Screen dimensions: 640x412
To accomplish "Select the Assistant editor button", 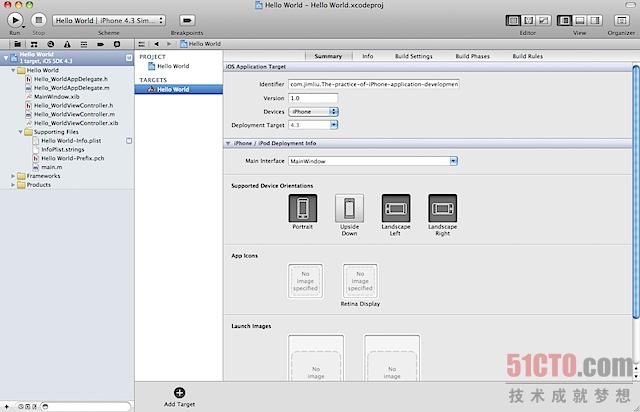I will point(529,20).
